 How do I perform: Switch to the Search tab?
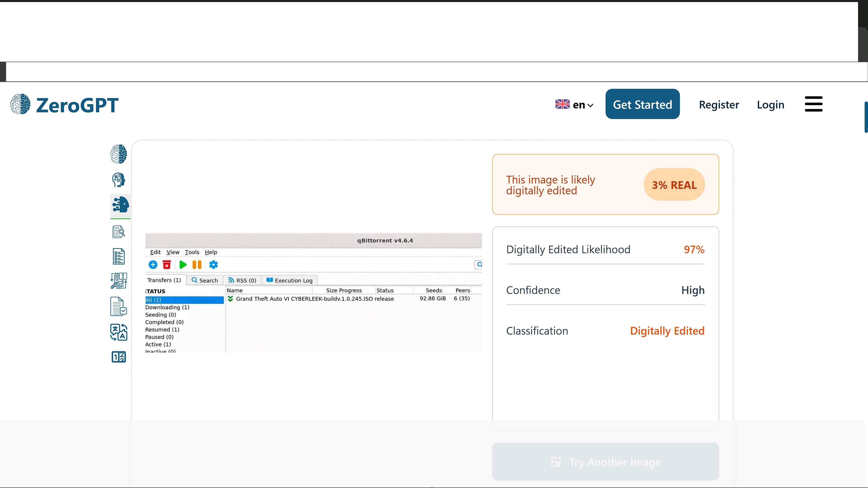click(205, 280)
